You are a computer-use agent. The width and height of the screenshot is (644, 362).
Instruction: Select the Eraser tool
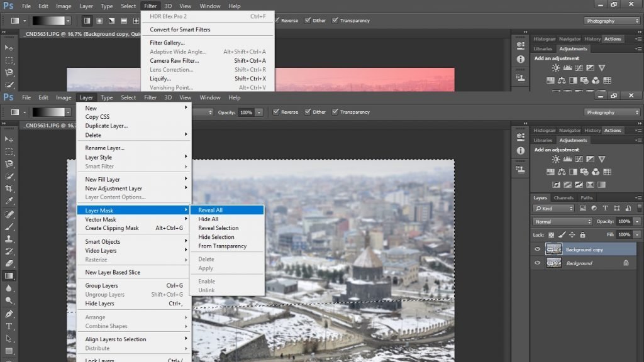[9, 263]
